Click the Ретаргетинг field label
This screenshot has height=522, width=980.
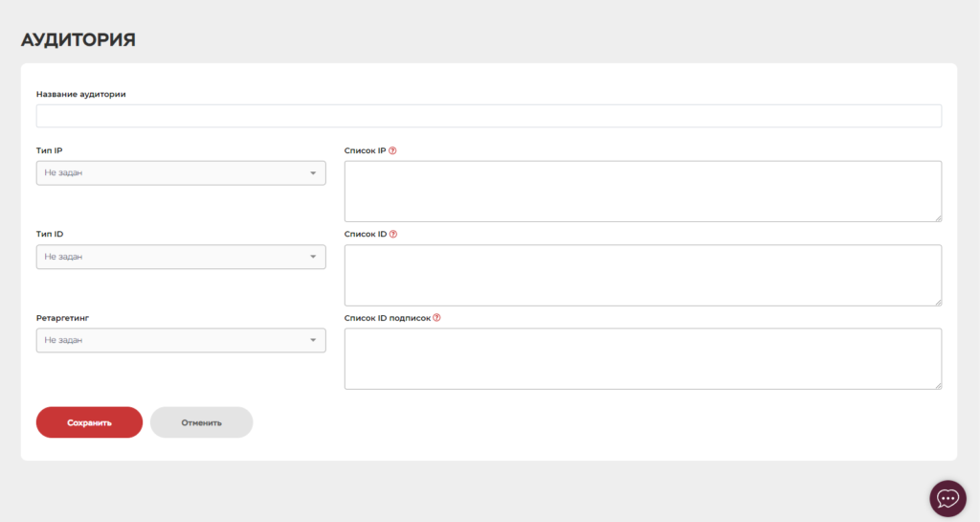click(62, 318)
